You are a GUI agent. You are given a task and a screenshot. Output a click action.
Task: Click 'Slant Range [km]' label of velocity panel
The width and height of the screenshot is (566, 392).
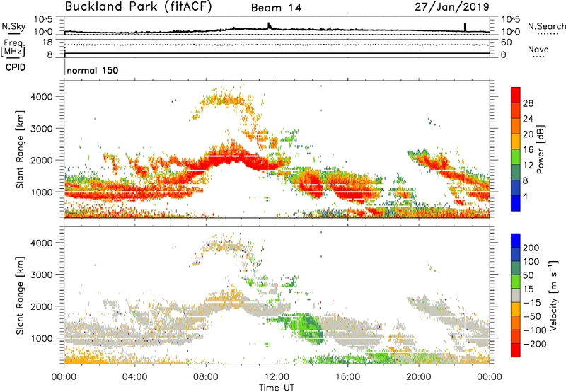[x=20, y=296]
